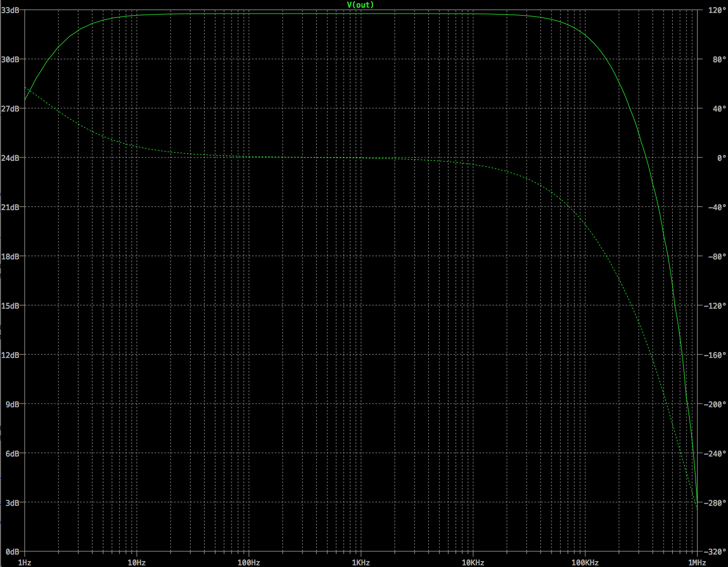The width and height of the screenshot is (728, 567).
Task: Click the 15dB magnitude axis label
Action: [x=10, y=305]
